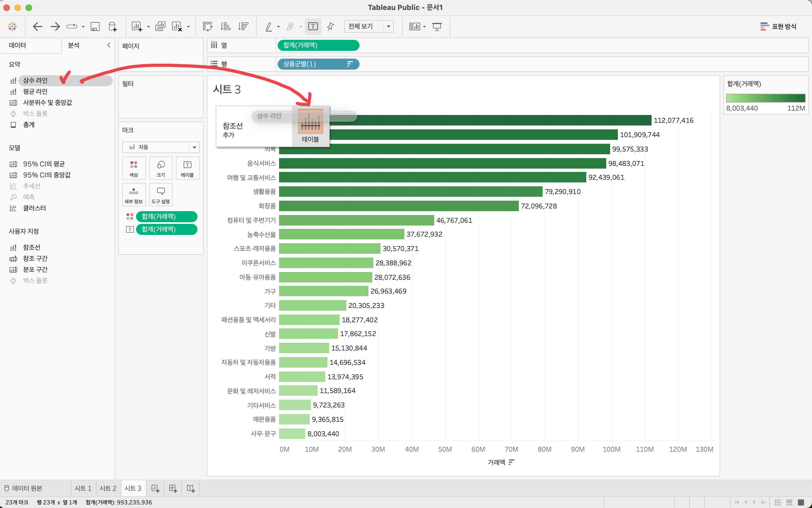The height and width of the screenshot is (508, 812).
Task: Switch to the 데이터 pane tab
Action: point(17,45)
